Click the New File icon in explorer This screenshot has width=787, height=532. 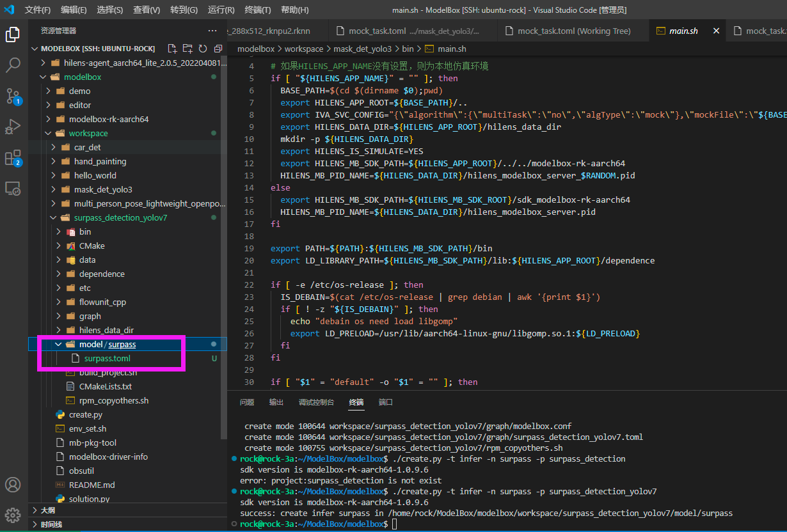[x=172, y=49]
